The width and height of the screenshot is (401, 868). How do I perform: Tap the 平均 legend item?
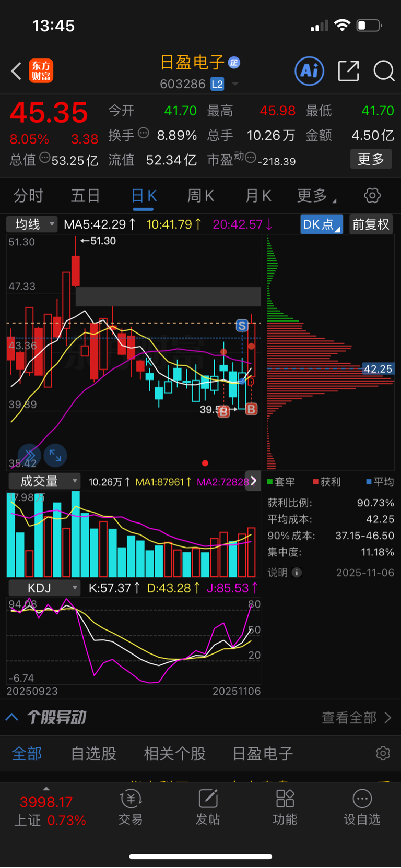380,482
